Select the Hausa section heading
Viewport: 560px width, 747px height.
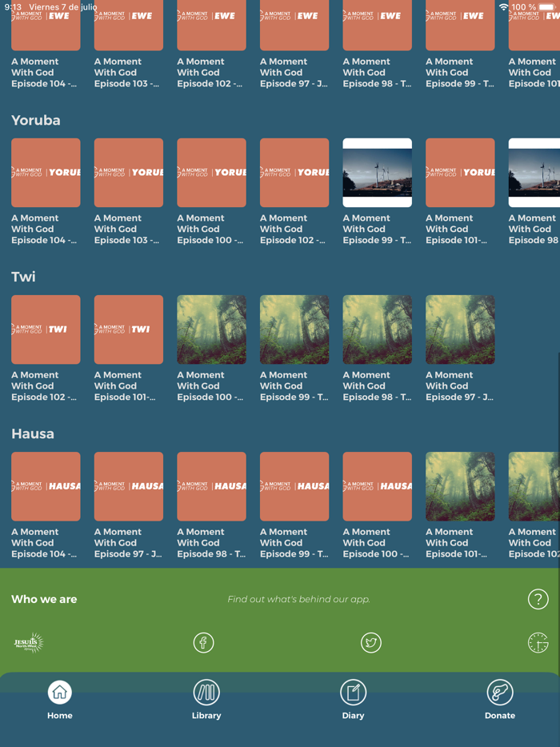coord(33,433)
